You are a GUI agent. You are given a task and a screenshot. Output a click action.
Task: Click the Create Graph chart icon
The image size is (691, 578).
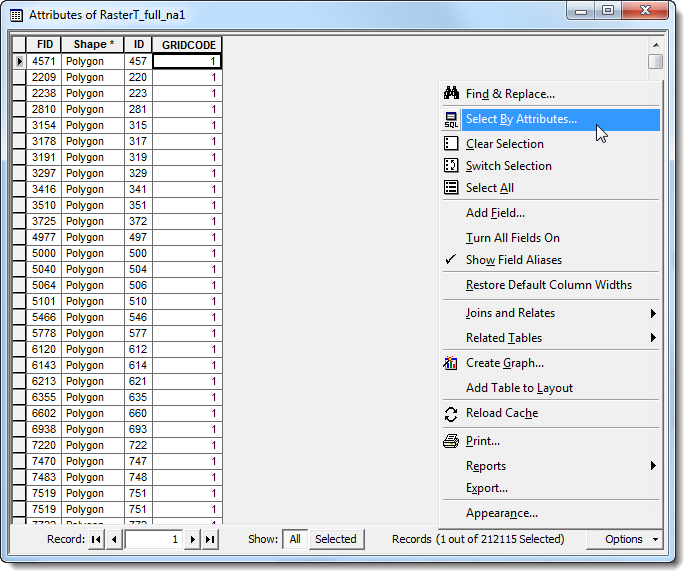click(x=450, y=363)
